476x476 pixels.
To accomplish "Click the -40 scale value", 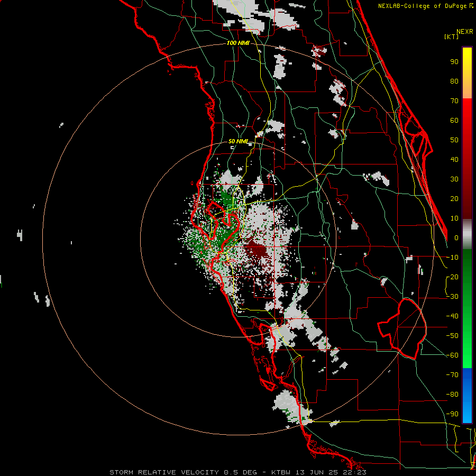I will 452,316.
